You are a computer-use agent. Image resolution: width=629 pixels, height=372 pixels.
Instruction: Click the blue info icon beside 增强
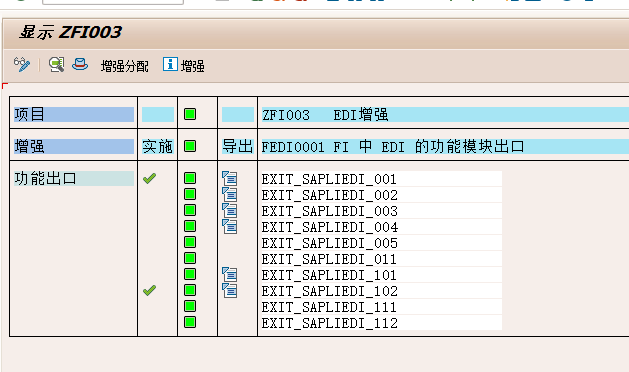170,64
